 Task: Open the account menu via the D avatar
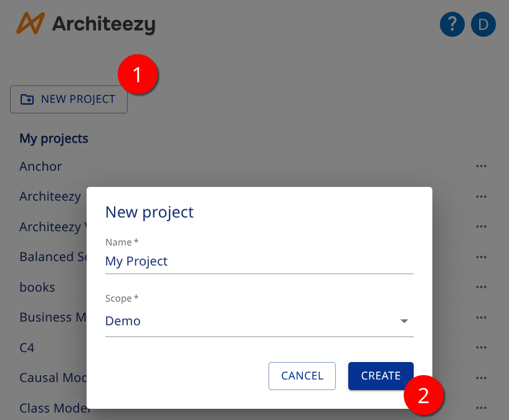click(483, 24)
